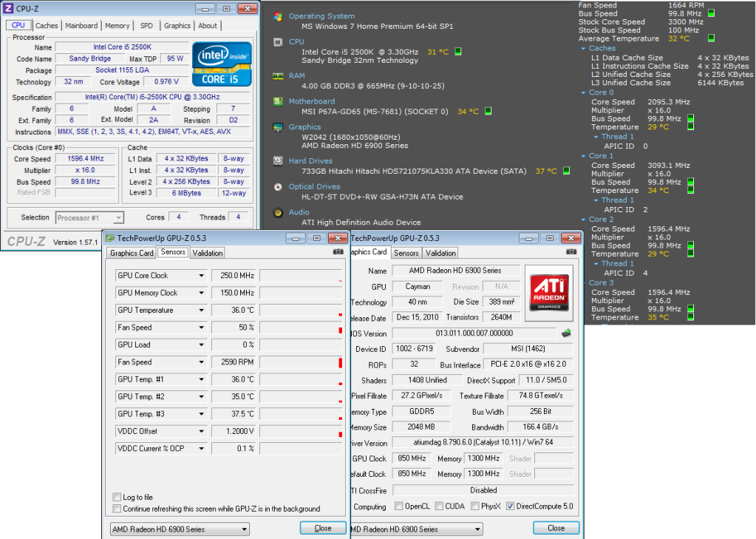Viewport: 756px width, 539px height.
Task: Switch to the Mainboard tab in CPU-Z
Action: (81, 26)
